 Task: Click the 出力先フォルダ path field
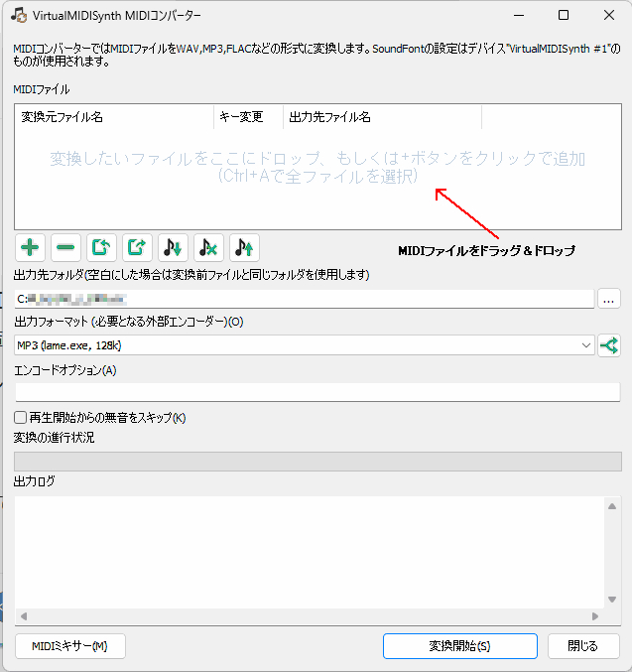305,299
